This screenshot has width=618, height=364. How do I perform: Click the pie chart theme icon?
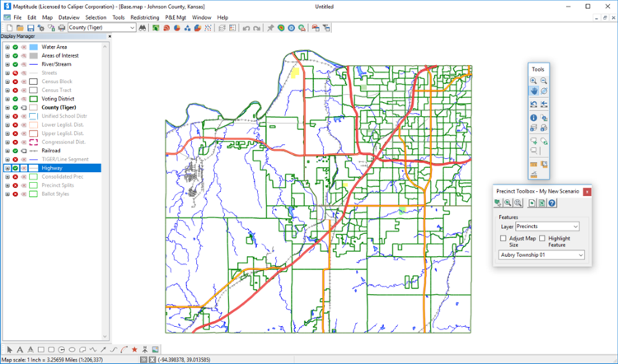click(x=177, y=28)
